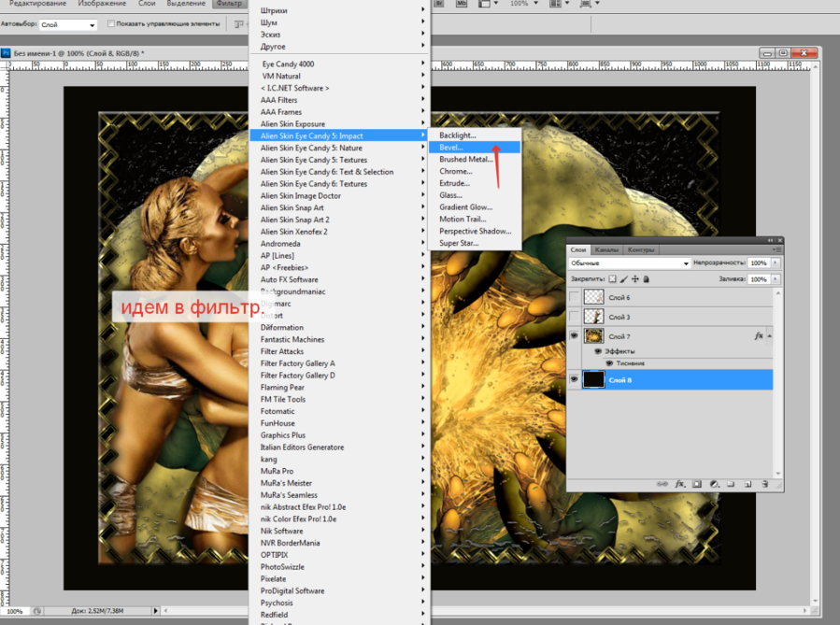The width and height of the screenshot is (840, 625).
Task: Click the Photoshop document icon in title bar
Action: (6, 53)
